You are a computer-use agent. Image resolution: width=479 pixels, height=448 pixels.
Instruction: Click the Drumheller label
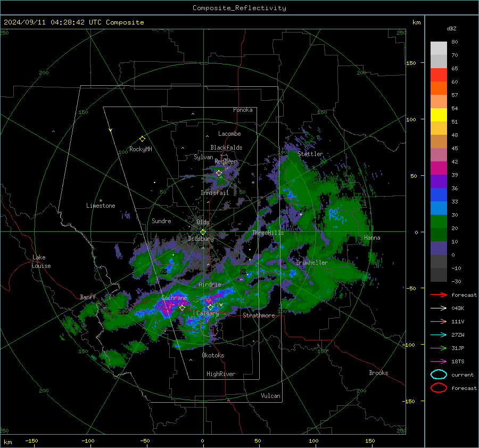[x=312, y=263]
